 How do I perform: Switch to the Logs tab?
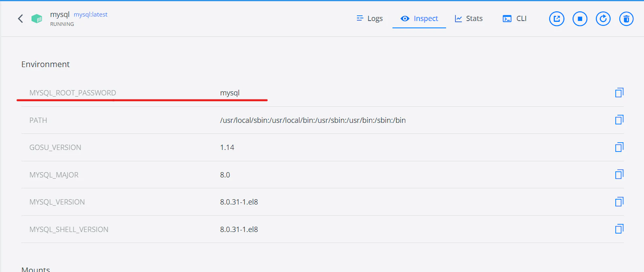pos(369,19)
